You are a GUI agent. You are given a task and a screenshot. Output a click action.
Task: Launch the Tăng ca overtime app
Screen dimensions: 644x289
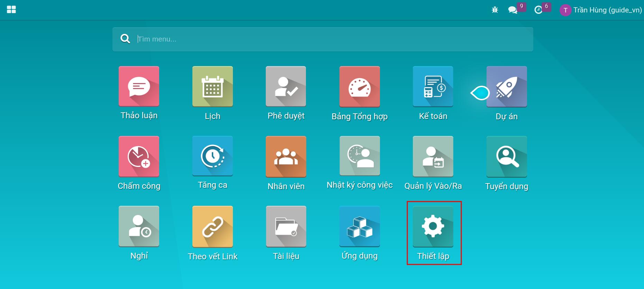tap(212, 156)
